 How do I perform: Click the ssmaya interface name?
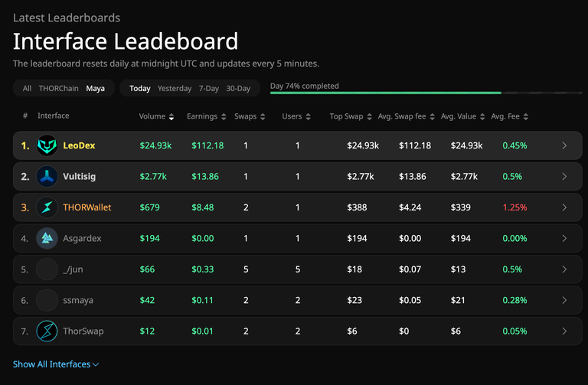[x=78, y=300]
